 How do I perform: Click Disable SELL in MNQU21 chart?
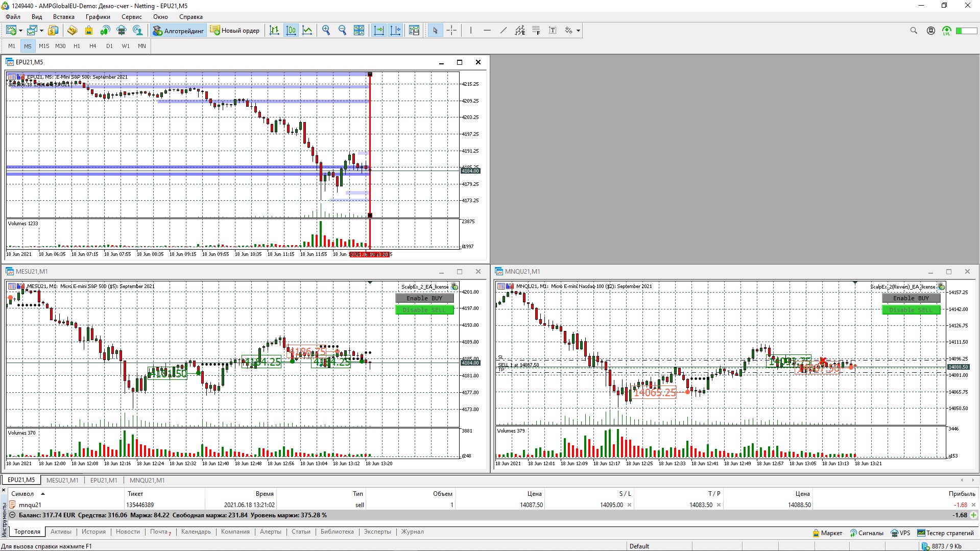pyautogui.click(x=911, y=310)
